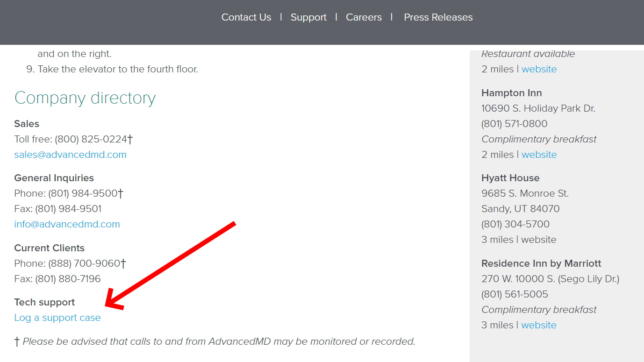The height and width of the screenshot is (362, 644).
Task: Click the Sandy, UT 84070 line
Action: pos(521,209)
